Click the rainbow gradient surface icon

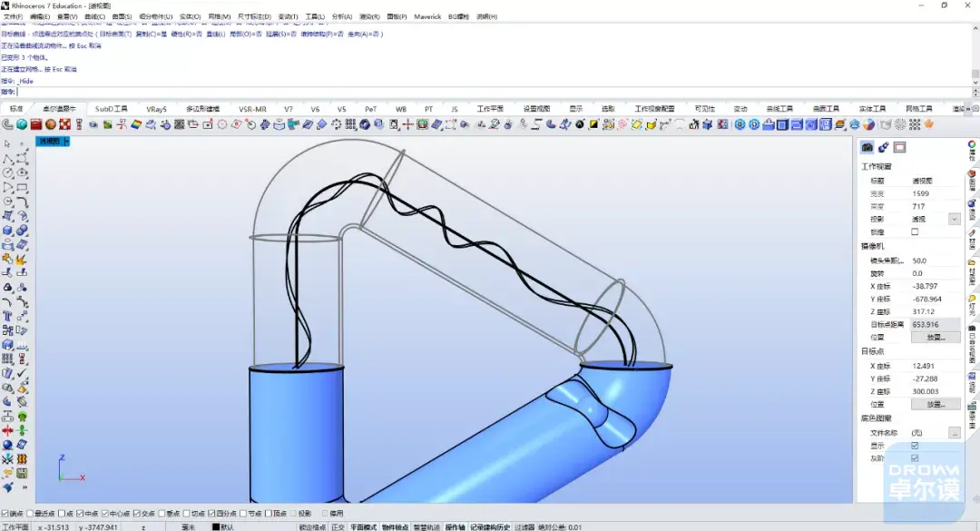136,124
